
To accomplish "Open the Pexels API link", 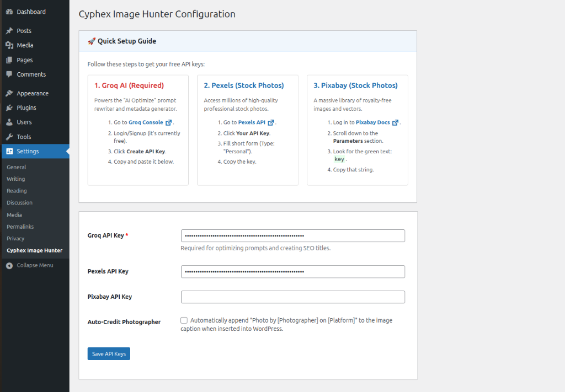I will [x=252, y=122].
